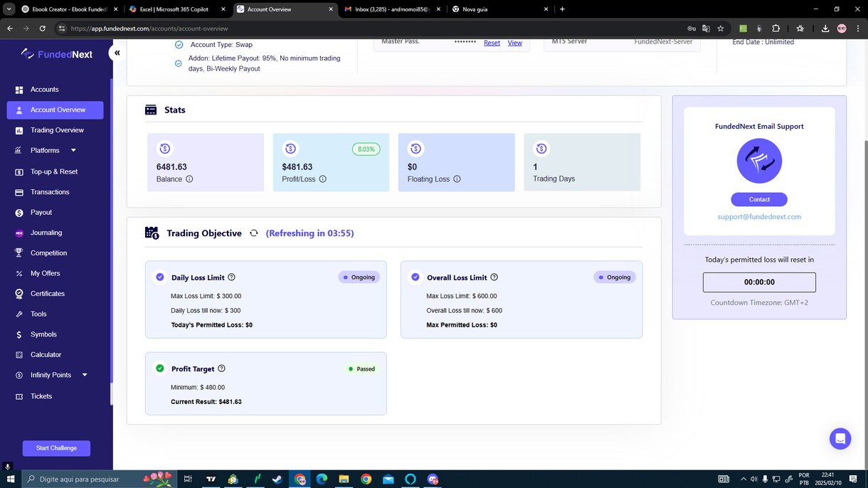Image resolution: width=868 pixels, height=488 pixels.
Task: Click the Reset master password link
Action: click(x=492, y=43)
